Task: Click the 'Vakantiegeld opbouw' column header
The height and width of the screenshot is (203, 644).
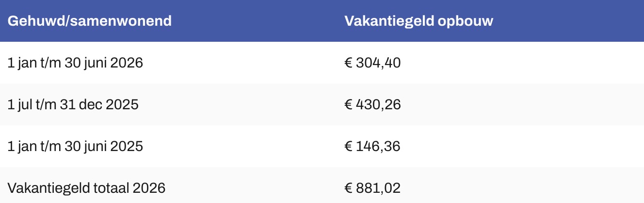Action: click(x=419, y=21)
